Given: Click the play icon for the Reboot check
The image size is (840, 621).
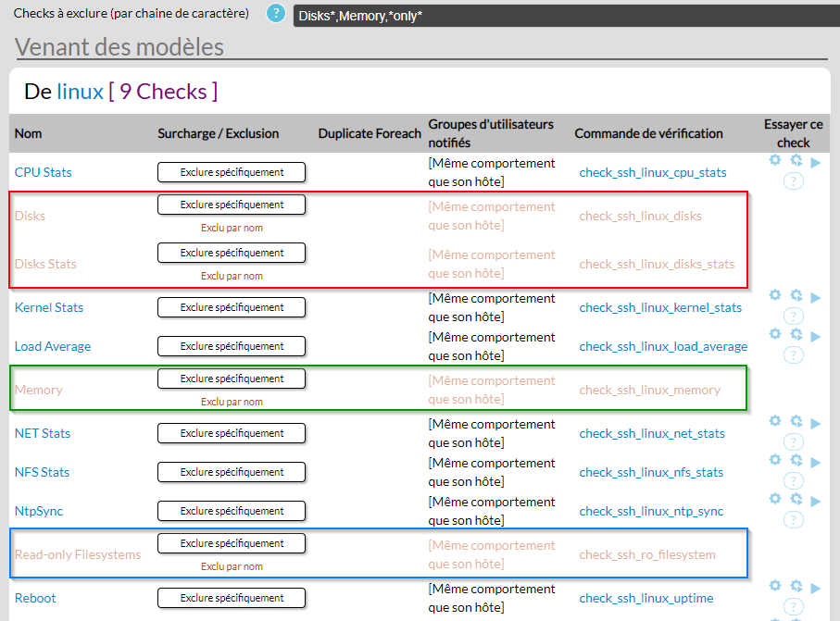Looking at the screenshot, I should pyautogui.click(x=816, y=588).
